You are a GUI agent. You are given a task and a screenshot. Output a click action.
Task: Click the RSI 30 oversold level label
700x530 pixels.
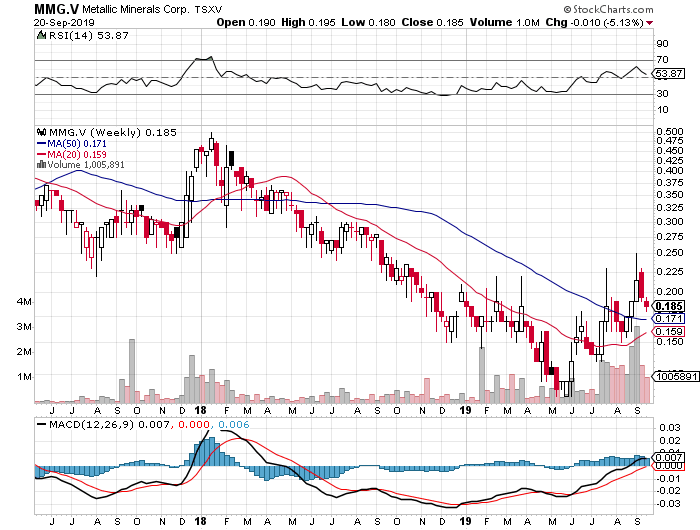tap(662, 93)
